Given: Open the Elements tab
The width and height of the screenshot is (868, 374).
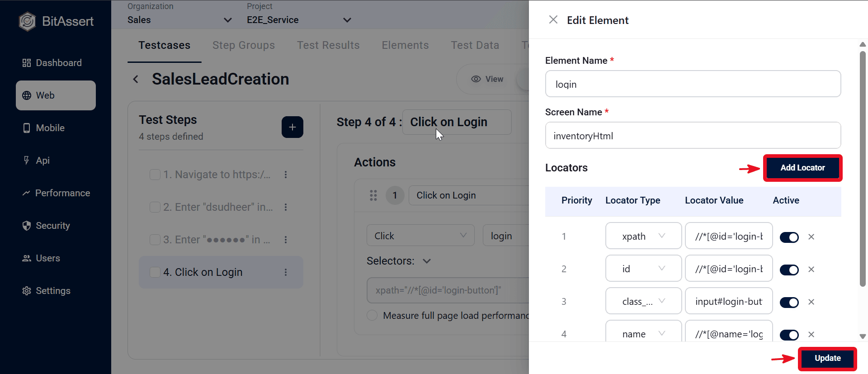Looking at the screenshot, I should (x=405, y=45).
